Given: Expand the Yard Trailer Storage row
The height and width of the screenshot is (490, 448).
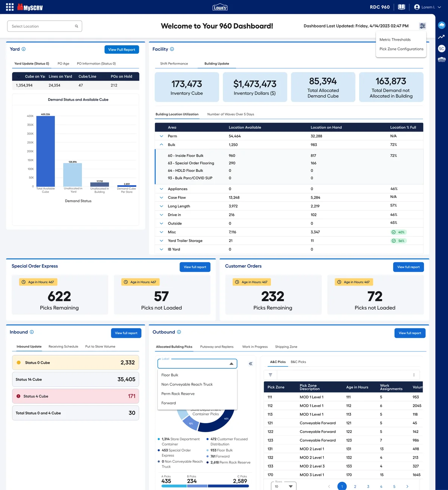Looking at the screenshot, I should pos(161,241).
